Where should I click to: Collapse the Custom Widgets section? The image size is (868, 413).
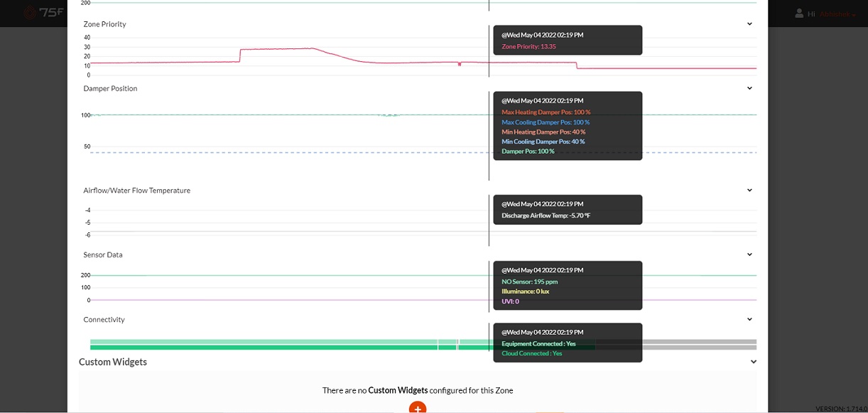[x=754, y=362]
